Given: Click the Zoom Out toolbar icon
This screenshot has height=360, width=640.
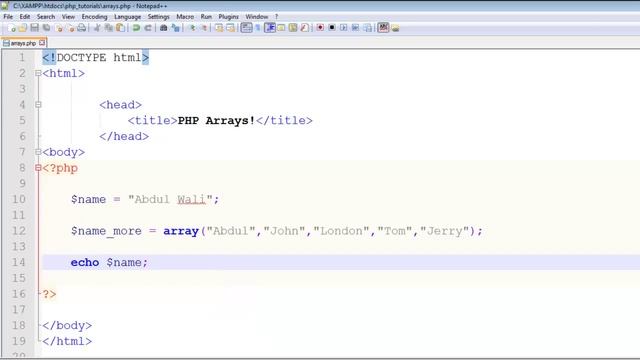Looking at the screenshot, I should tap(204, 28).
